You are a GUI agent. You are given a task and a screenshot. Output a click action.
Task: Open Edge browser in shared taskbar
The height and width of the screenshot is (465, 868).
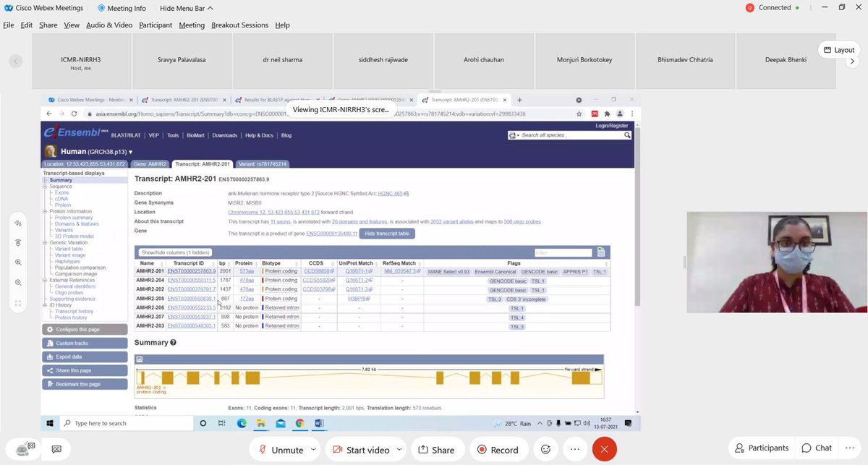(242, 423)
